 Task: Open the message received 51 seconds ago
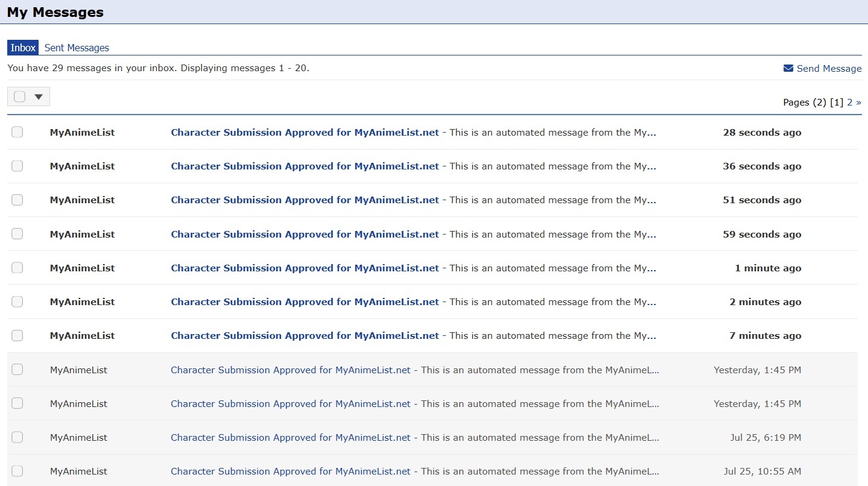[x=305, y=200]
